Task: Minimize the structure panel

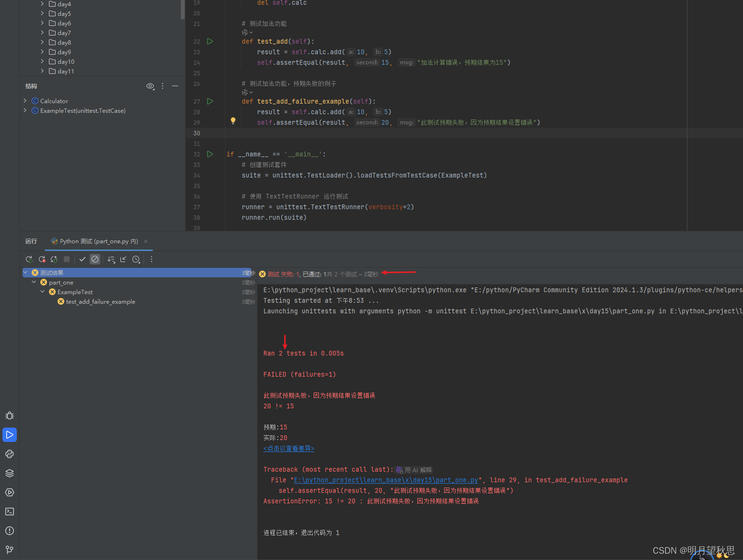Action: click(x=175, y=86)
